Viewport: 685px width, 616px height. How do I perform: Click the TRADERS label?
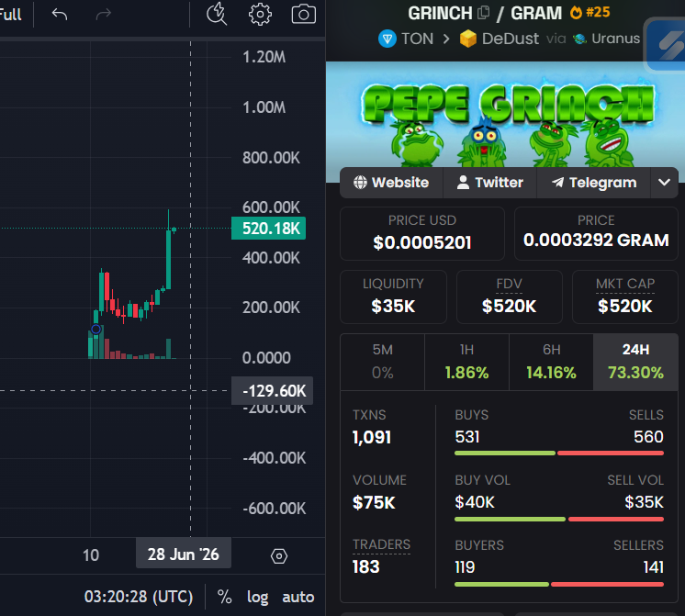tap(381, 544)
